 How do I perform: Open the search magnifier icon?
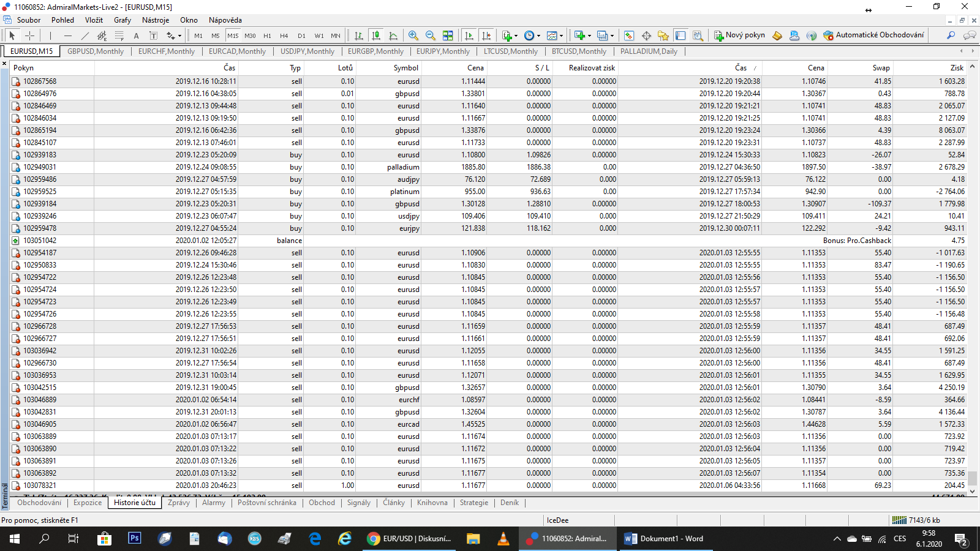[951, 36]
